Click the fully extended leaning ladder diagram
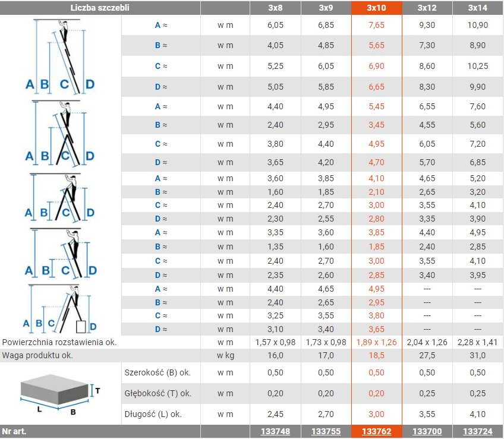Screen dimensions: 504x439 point(61,56)
